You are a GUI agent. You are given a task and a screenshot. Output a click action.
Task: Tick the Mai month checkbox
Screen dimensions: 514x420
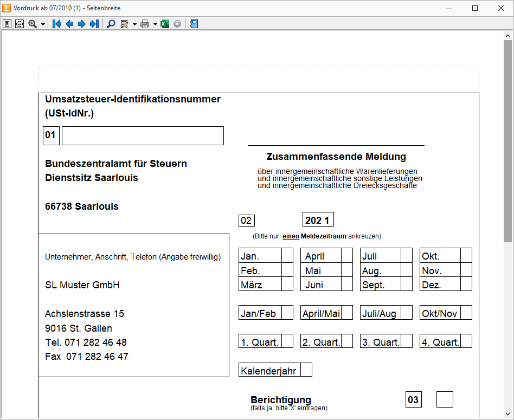[x=347, y=270]
